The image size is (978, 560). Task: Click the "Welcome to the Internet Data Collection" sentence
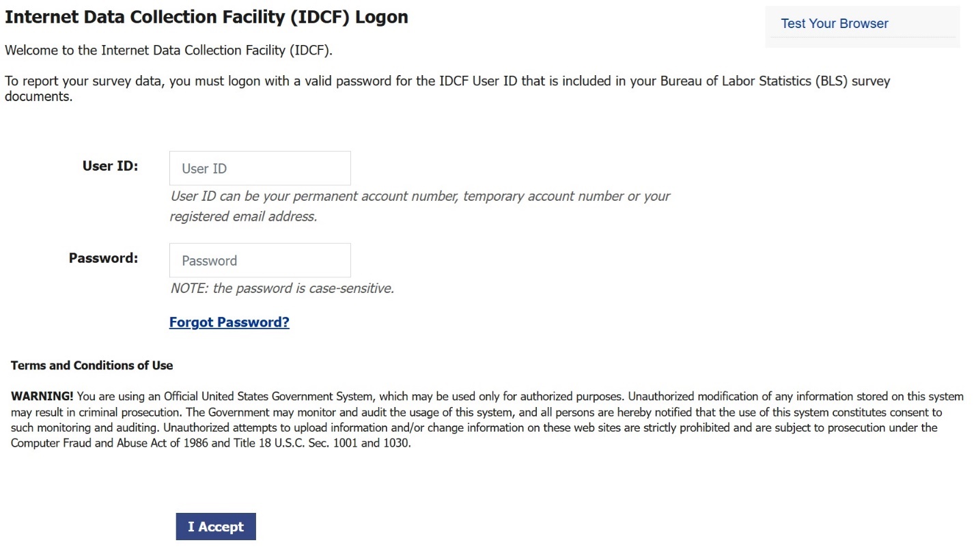point(168,51)
